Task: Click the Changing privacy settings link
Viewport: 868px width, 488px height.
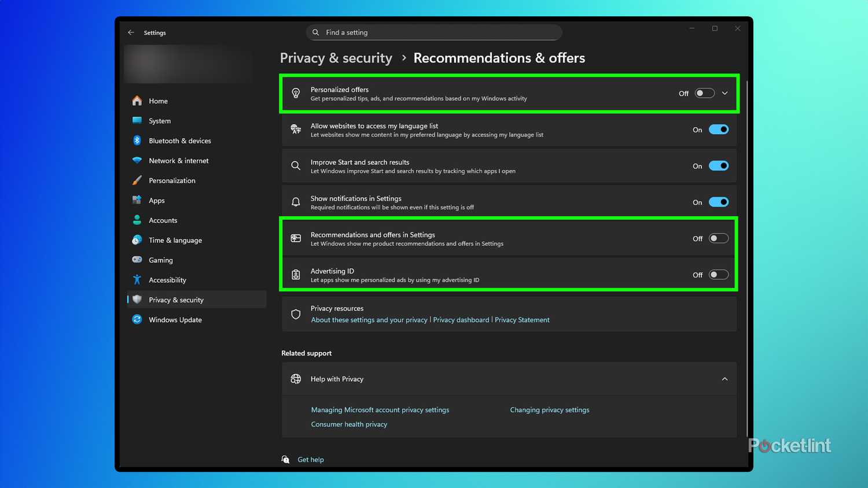Action: tap(549, 409)
